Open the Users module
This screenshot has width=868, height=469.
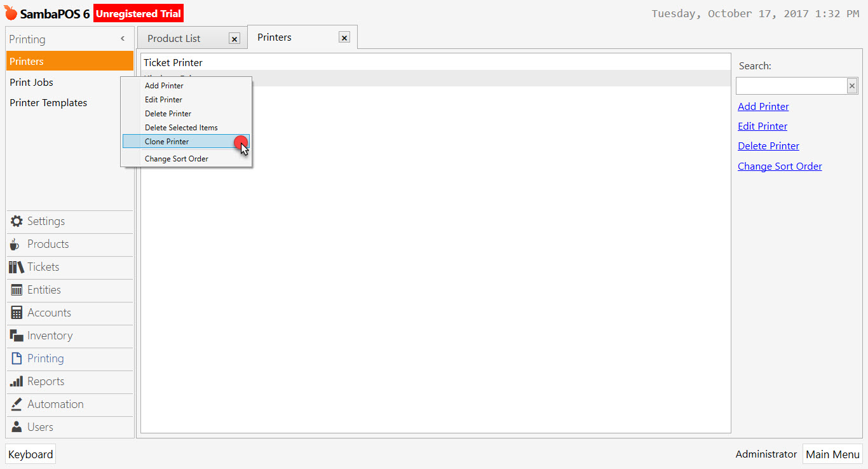(40, 427)
